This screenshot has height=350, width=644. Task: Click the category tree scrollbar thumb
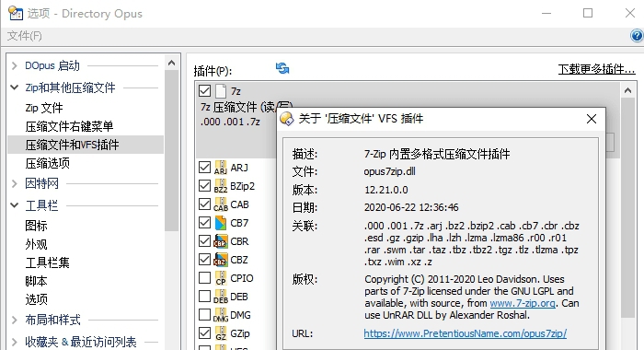pos(172,150)
